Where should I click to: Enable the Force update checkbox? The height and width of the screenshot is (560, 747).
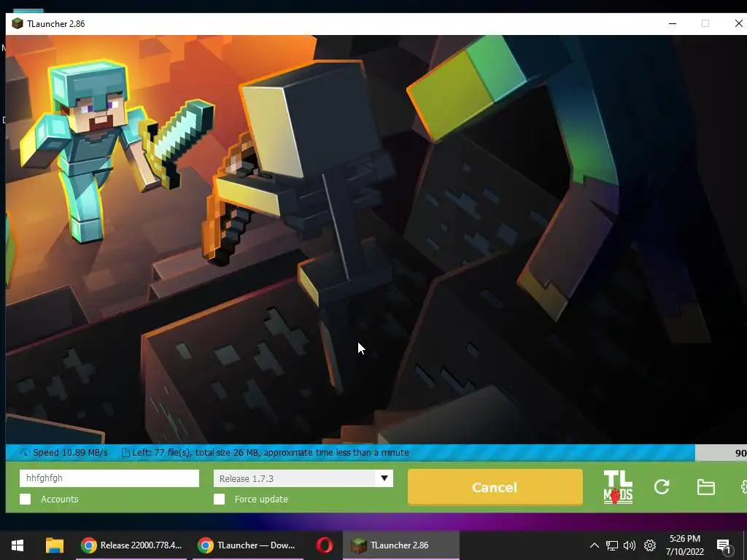click(x=219, y=499)
